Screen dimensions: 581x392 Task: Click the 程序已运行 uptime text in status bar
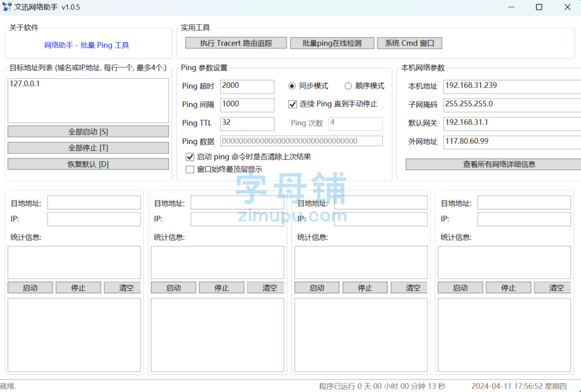[x=382, y=386]
